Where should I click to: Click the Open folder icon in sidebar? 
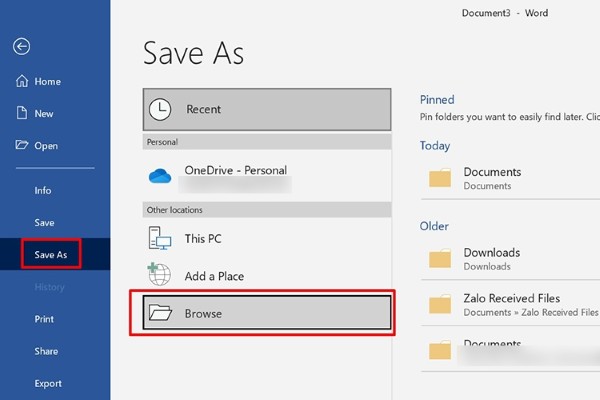(x=21, y=145)
